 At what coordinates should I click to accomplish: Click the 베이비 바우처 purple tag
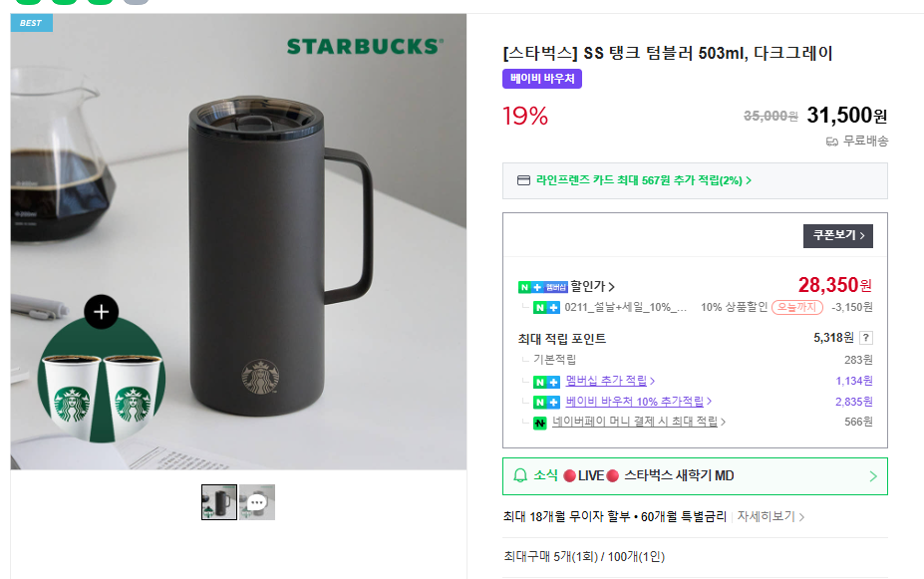click(x=542, y=79)
